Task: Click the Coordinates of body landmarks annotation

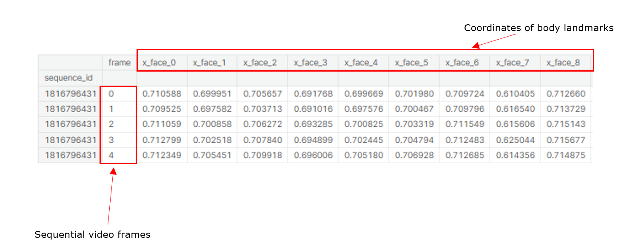Action: tap(539, 28)
